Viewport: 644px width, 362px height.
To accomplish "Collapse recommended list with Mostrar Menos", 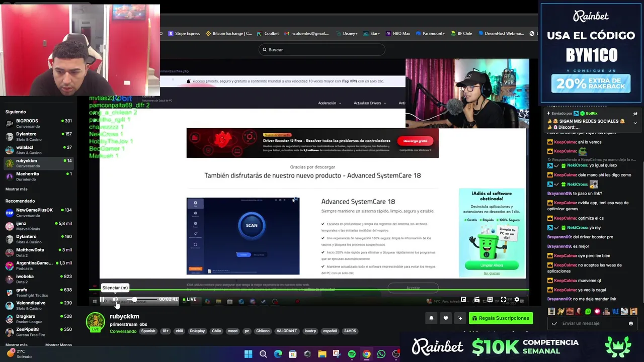I will click(58, 345).
